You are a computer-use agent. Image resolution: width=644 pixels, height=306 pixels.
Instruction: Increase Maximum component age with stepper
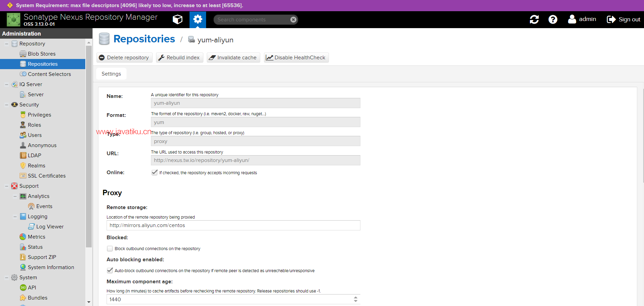pyautogui.click(x=356, y=298)
